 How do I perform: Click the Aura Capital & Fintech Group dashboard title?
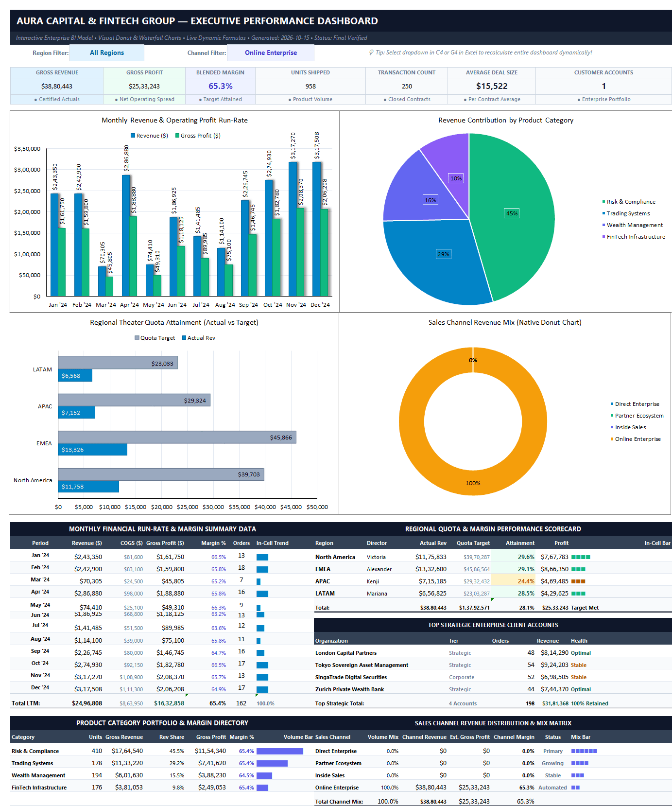tap(197, 21)
